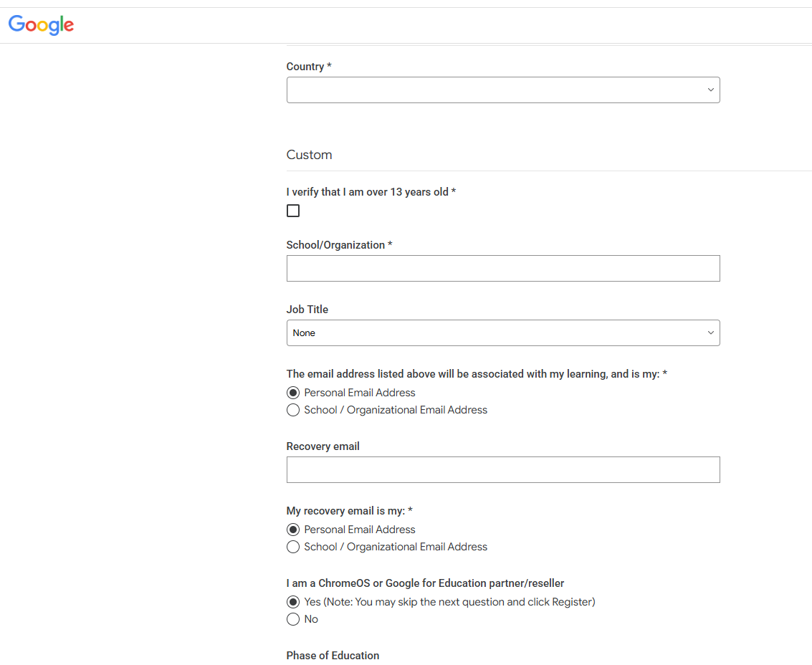Open the Country dropdown
The height and width of the screenshot is (665, 812).
coord(502,90)
